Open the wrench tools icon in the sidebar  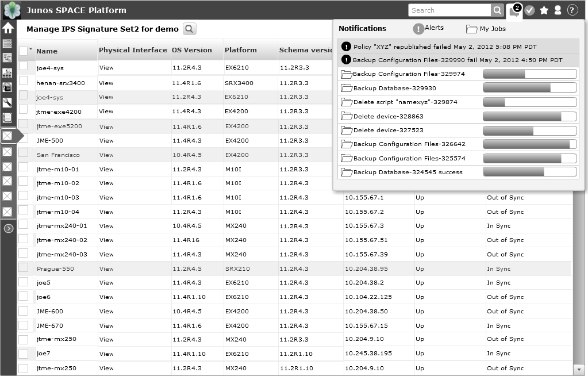click(7, 102)
